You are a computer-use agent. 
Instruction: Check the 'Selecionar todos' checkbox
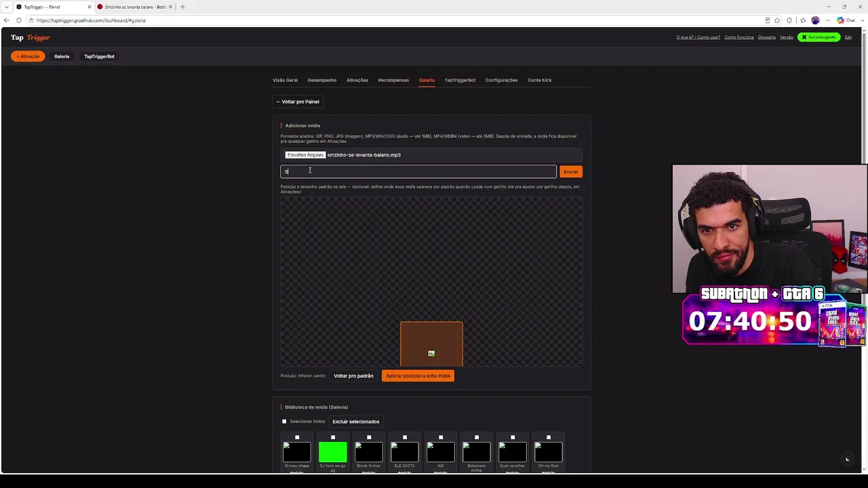tap(284, 422)
